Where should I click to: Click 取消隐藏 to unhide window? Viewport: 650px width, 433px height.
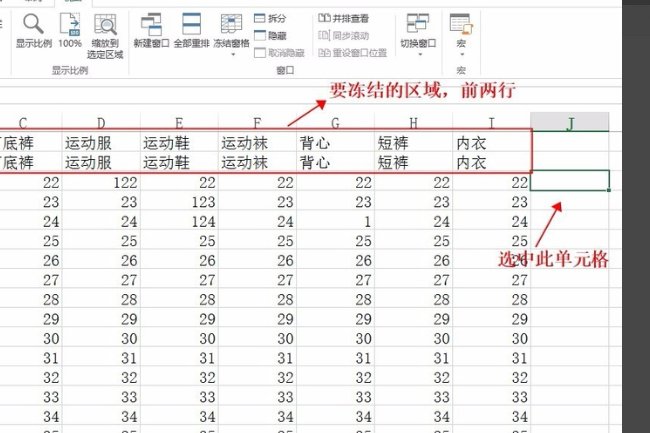pyautogui.click(x=279, y=53)
